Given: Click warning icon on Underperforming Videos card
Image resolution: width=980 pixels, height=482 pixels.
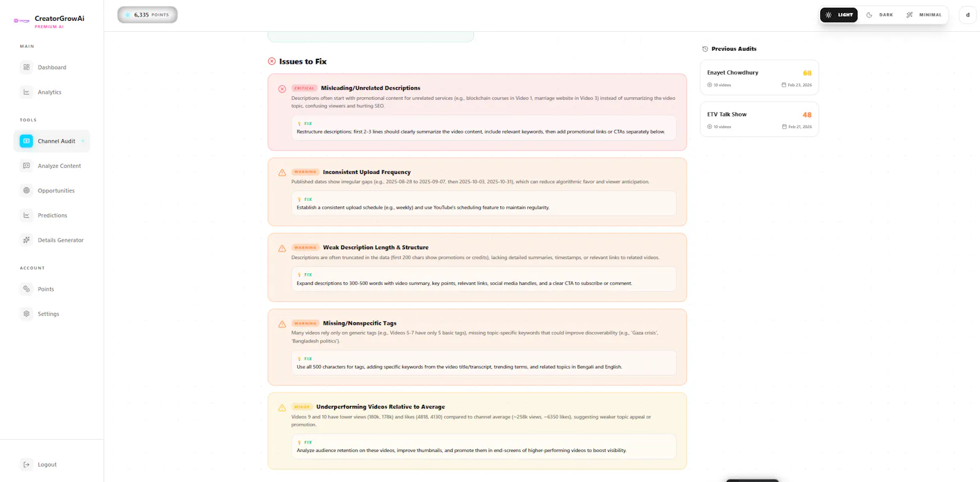Looking at the screenshot, I should click(x=282, y=408).
